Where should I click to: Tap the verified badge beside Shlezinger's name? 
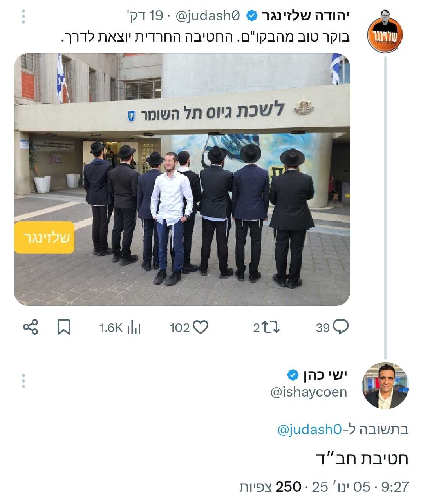pos(252,16)
